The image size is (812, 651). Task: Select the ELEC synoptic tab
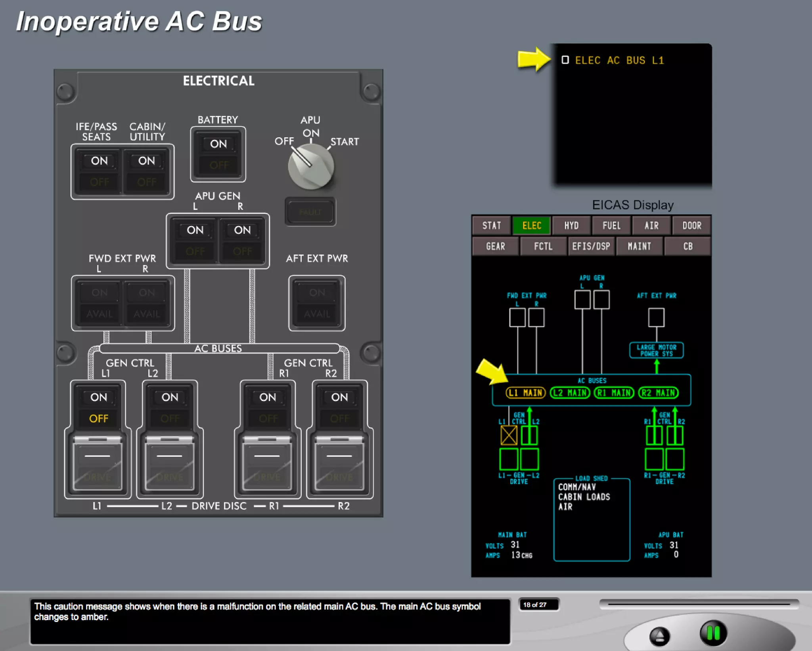point(531,226)
